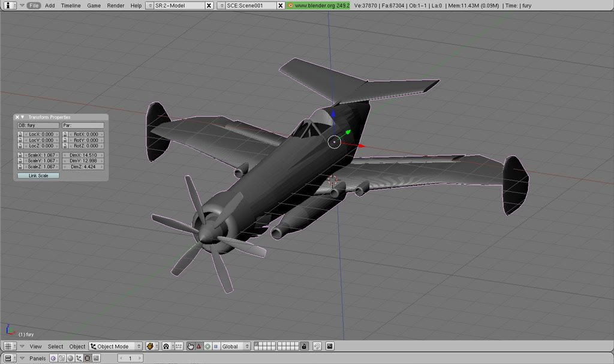Collapse the top header menus arrow

[22, 5]
